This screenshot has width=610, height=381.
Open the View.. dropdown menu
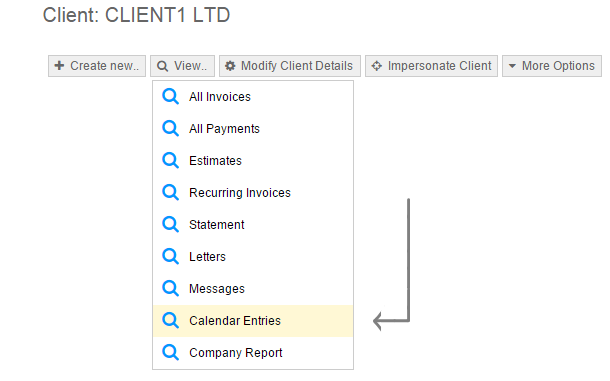182,66
